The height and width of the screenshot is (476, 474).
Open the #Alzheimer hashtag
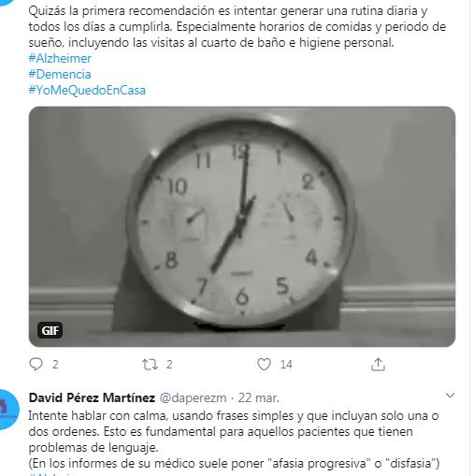click(60, 58)
